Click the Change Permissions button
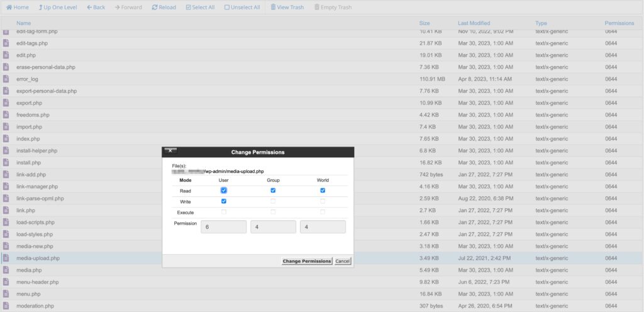This screenshot has height=312, width=644. pos(306,261)
